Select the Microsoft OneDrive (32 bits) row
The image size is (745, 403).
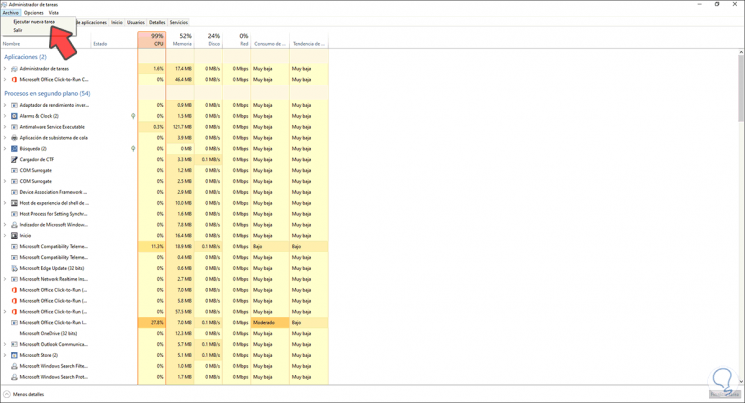tap(164, 334)
